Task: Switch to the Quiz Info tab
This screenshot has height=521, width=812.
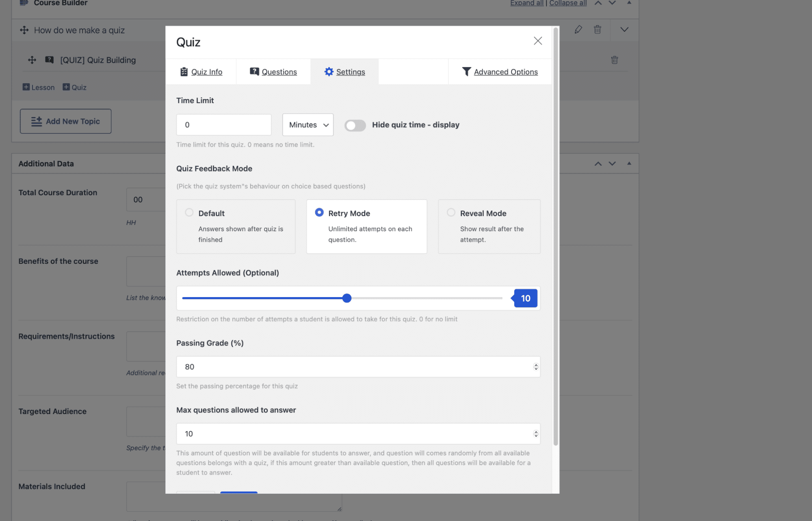Action: (x=201, y=72)
